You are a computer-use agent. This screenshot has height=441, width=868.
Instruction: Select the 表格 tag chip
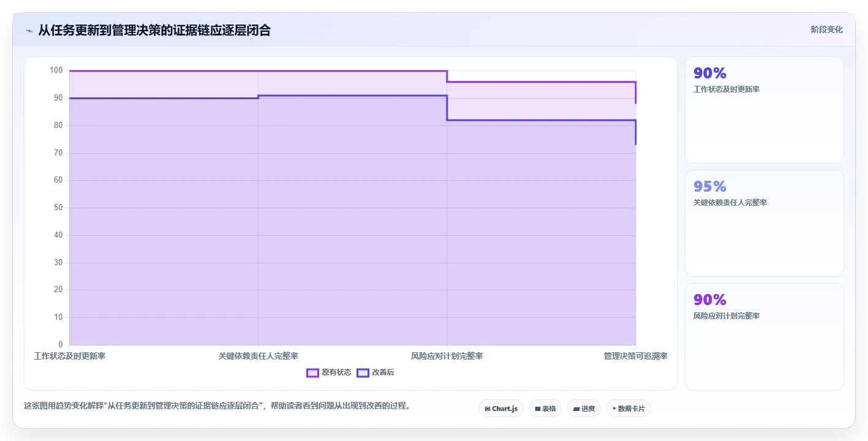(545, 409)
